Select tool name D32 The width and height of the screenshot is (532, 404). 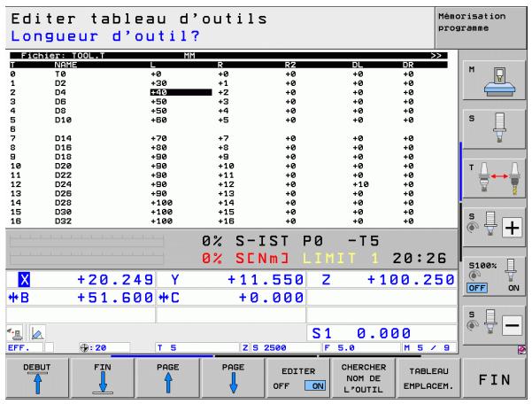(63, 221)
